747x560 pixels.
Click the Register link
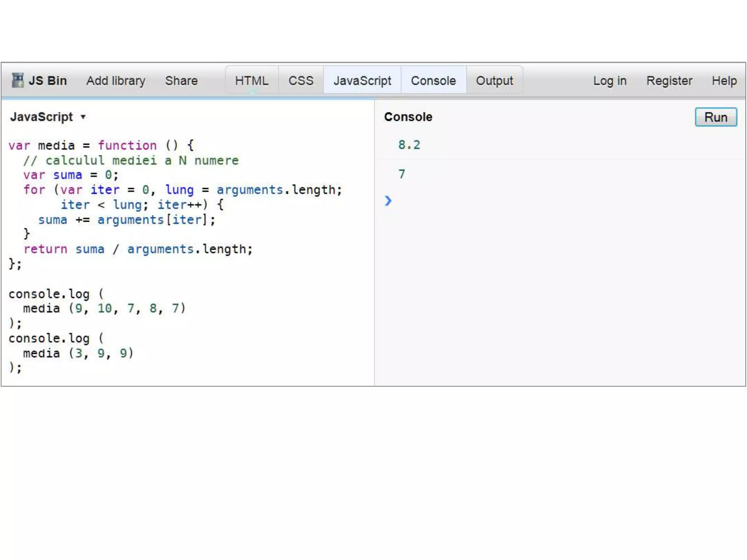coord(669,81)
